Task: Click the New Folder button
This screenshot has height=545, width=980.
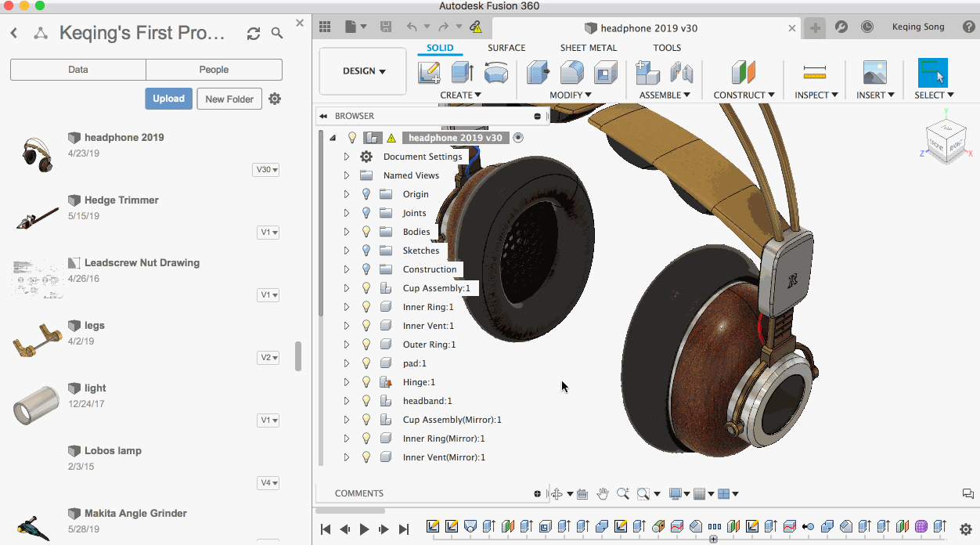Action: [229, 99]
